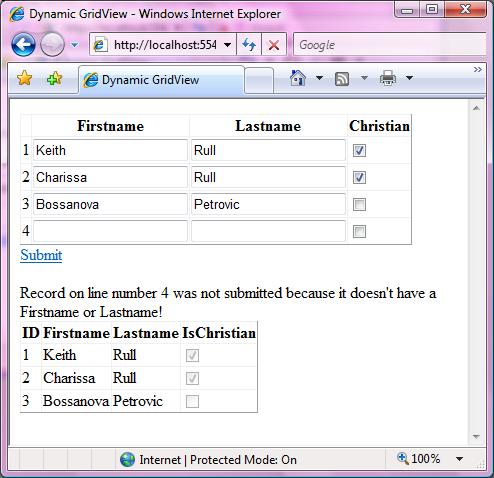This screenshot has width=494, height=478.
Task: Select the Dynamic GridView tab
Action: click(161, 80)
